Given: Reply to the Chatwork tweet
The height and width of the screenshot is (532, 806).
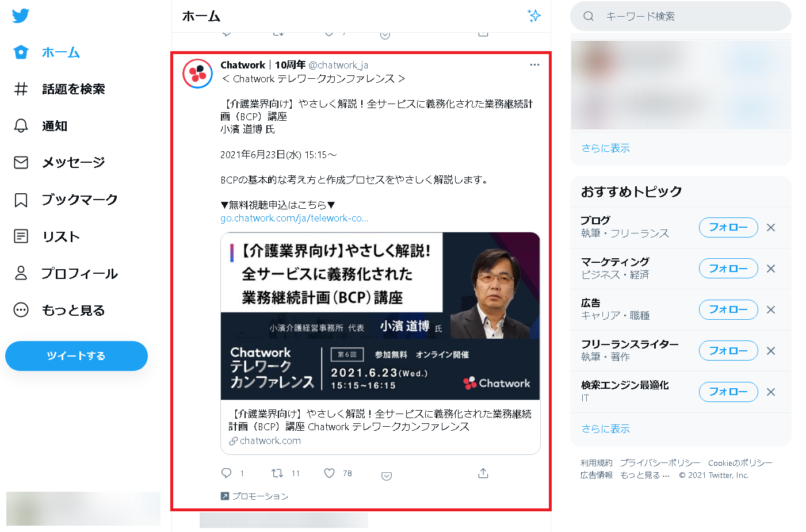Looking at the screenshot, I should [227, 473].
